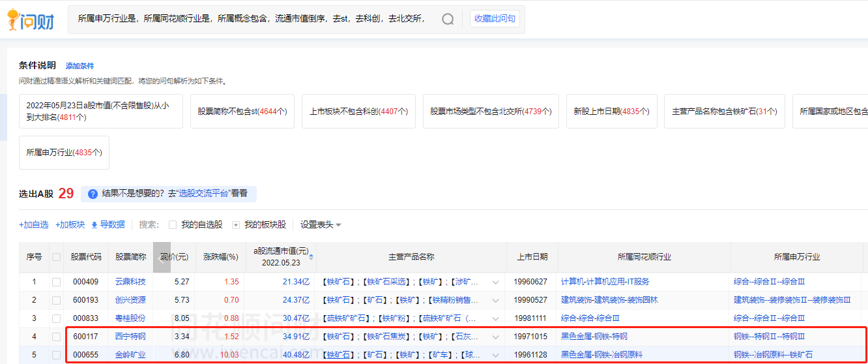Click 涨跌幅(%) column header
This screenshot has width=868, height=364.
(x=220, y=257)
